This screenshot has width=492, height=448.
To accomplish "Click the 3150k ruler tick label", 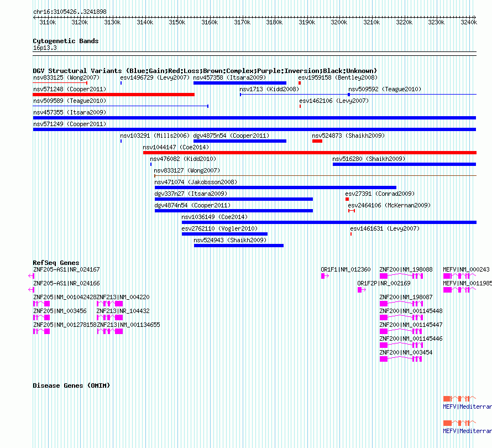I will pos(177,22).
